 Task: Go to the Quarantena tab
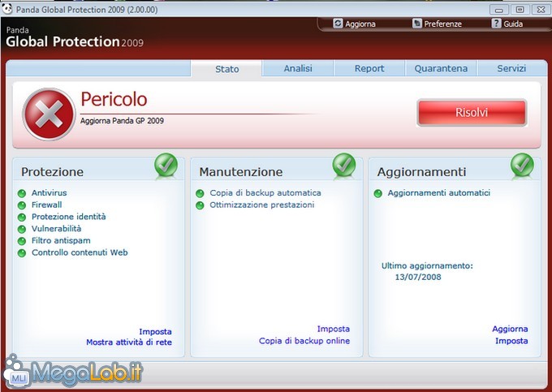tap(441, 69)
